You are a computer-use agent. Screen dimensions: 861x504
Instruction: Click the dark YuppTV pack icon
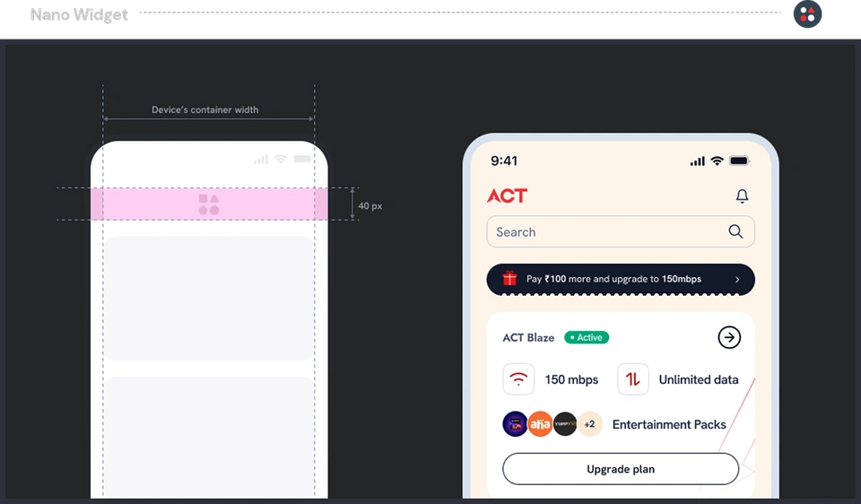pos(564,424)
